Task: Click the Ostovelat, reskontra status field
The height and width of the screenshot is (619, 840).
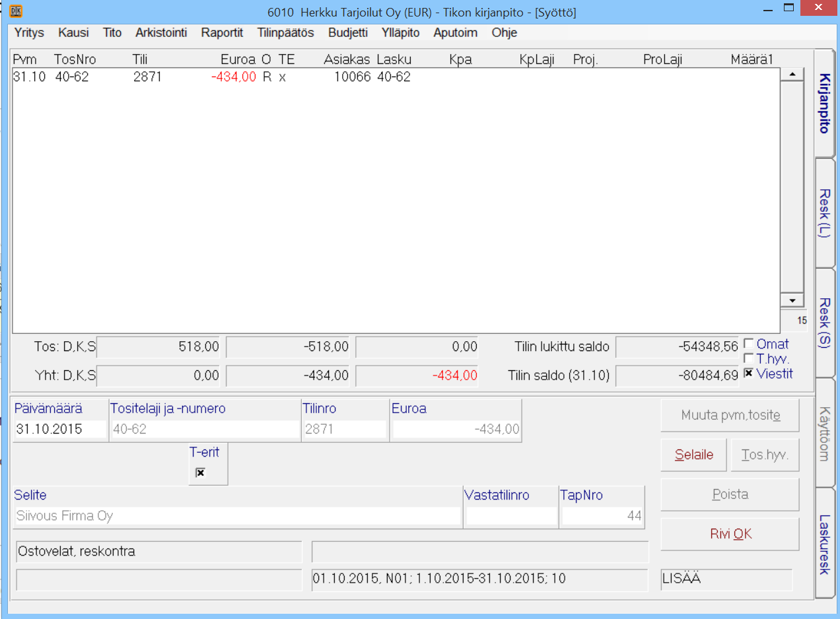Action: (x=158, y=551)
